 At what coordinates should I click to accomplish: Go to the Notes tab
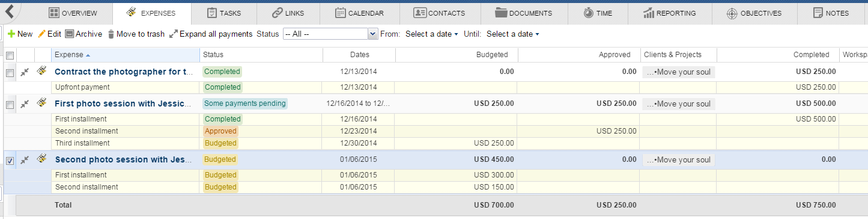831,13
